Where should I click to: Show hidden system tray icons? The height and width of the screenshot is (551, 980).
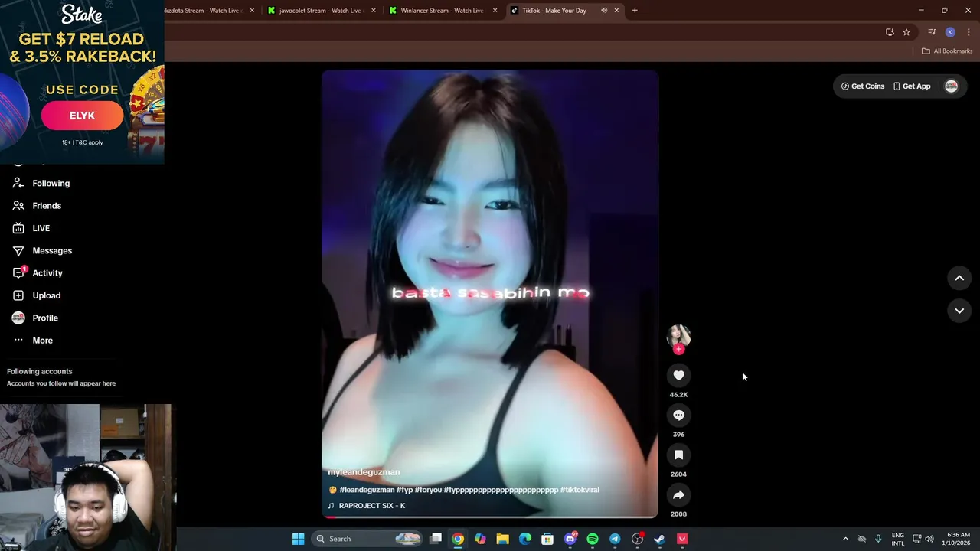[x=845, y=539]
